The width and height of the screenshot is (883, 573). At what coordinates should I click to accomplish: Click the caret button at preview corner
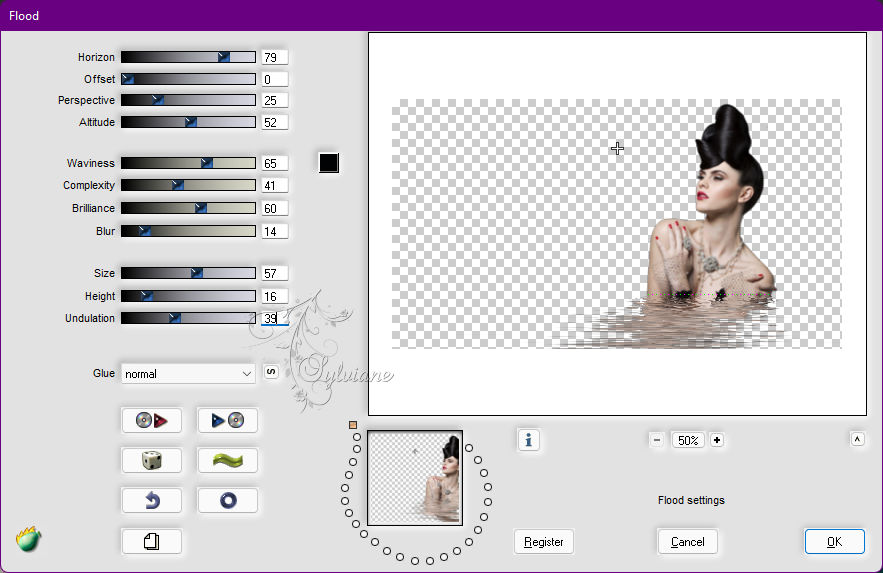pos(857,439)
